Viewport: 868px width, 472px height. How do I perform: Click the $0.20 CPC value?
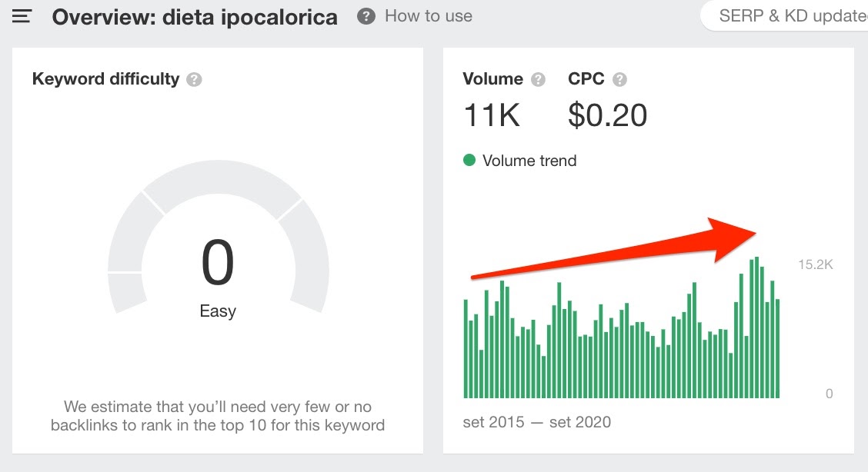[x=607, y=115]
